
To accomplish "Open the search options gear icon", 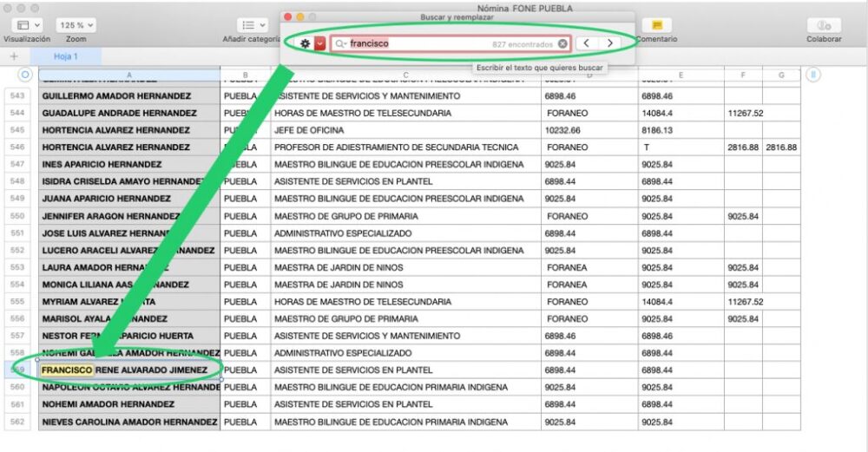I will coord(305,43).
